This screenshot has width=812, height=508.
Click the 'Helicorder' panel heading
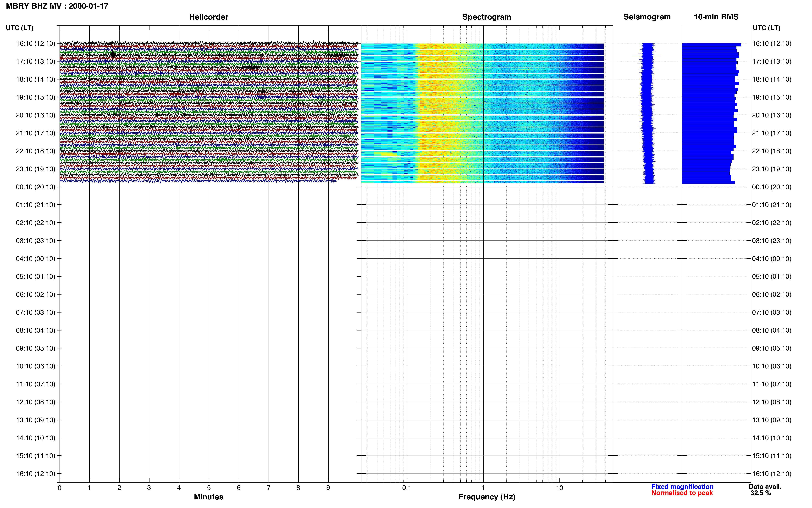pyautogui.click(x=209, y=17)
